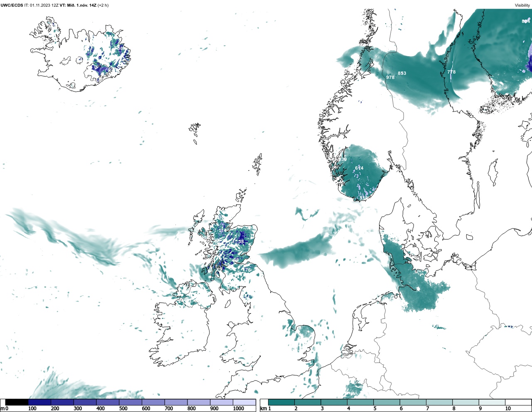Click the '10' tick label on km scale

coord(508,409)
